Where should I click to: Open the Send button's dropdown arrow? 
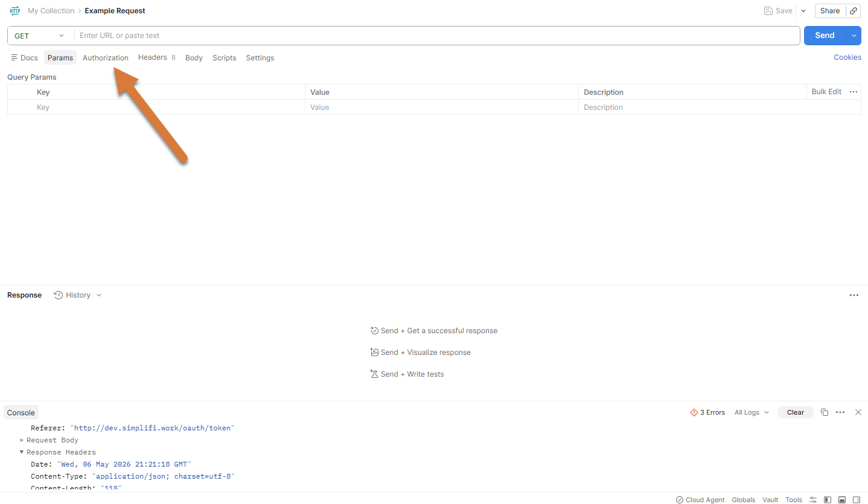pyautogui.click(x=854, y=36)
